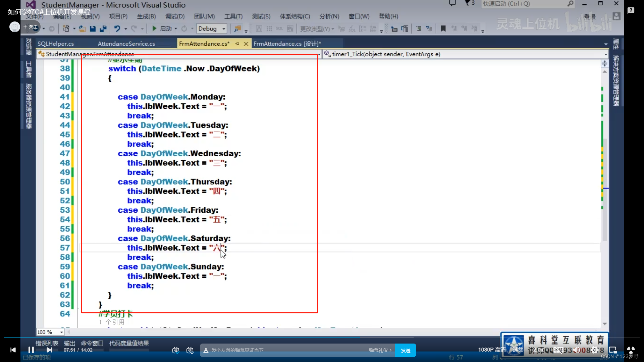
Task: Click the Quick Launch search magnifier
Action: coord(570,4)
